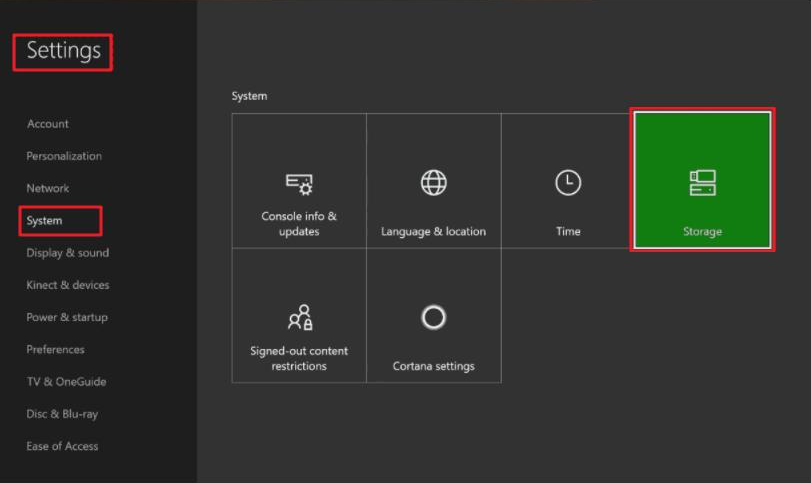
Task: Click the Cortana settings circle icon
Action: click(x=433, y=318)
